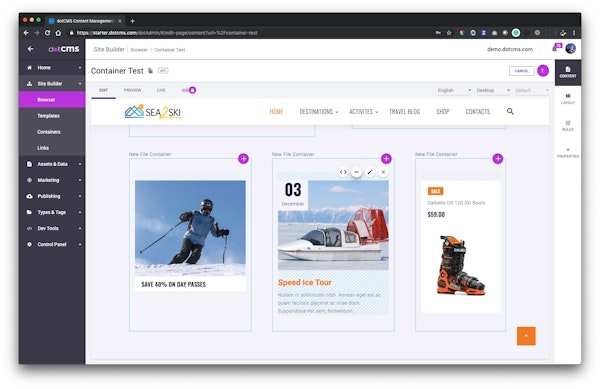
Task: Click the pencil edit icon on Speed Ice Tour
Action: pos(370,172)
